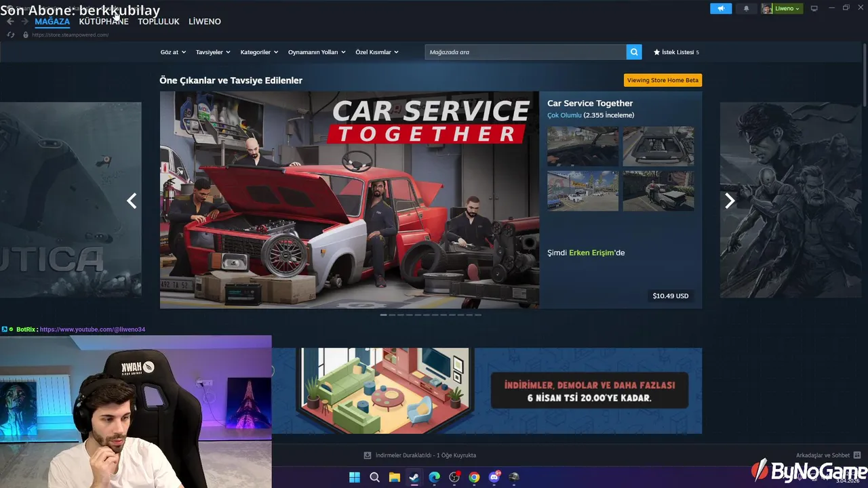The image size is (868, 488).
Task: Open the DeLorean garage screenshot thumbnail
Action: click(x=658, y=190)
